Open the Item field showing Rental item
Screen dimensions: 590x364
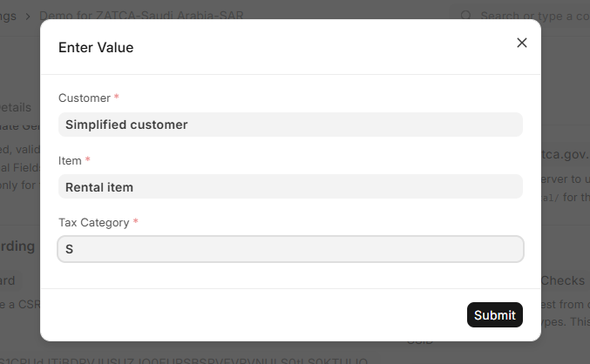pos(290,186)
